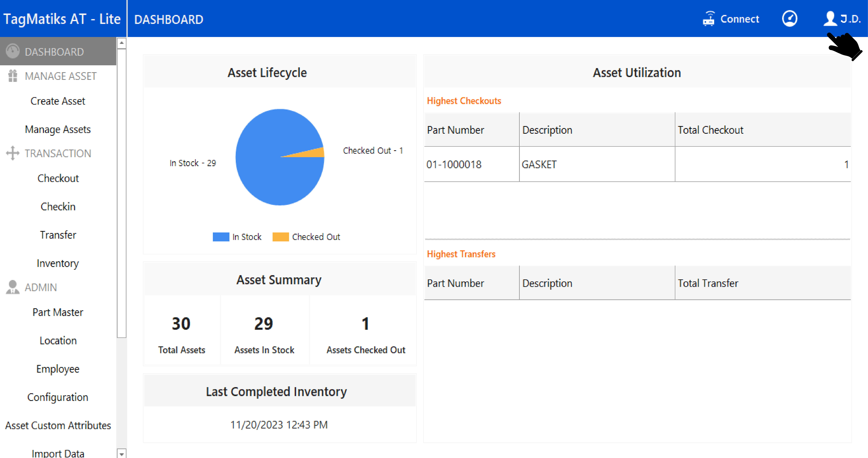Collapse the ADMIN section header
Screen dimensions: 868x458
pos(41,287)
